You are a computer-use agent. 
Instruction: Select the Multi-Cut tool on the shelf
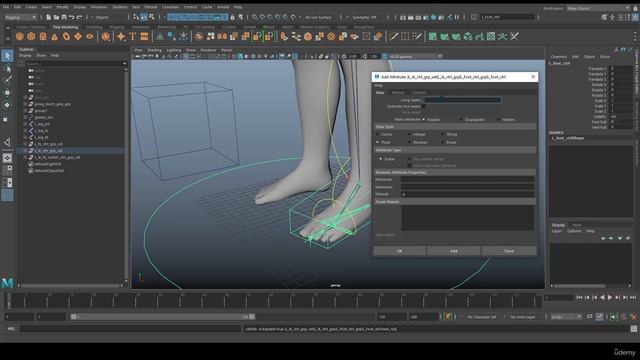pyautogui.click(x=393, y=37)
